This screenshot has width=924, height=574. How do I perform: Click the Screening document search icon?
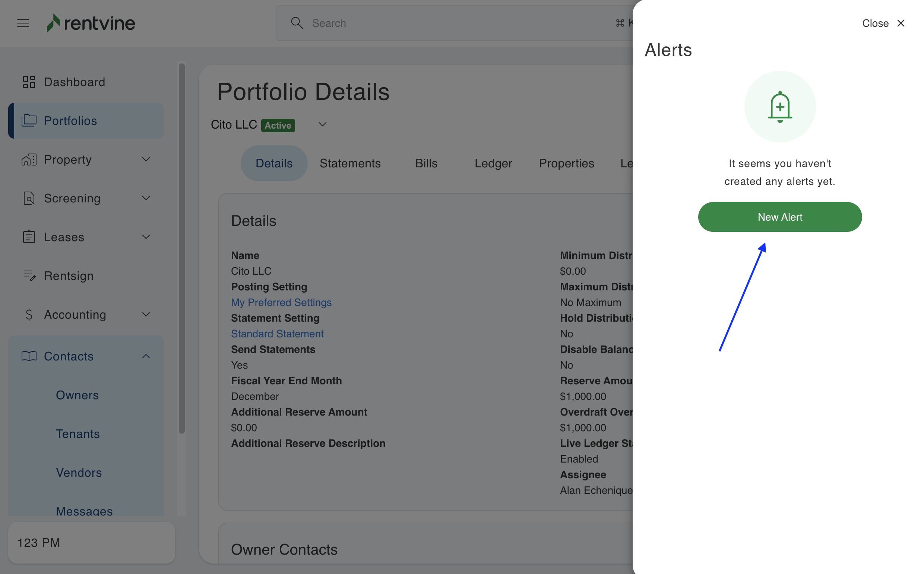click(29, 198)
